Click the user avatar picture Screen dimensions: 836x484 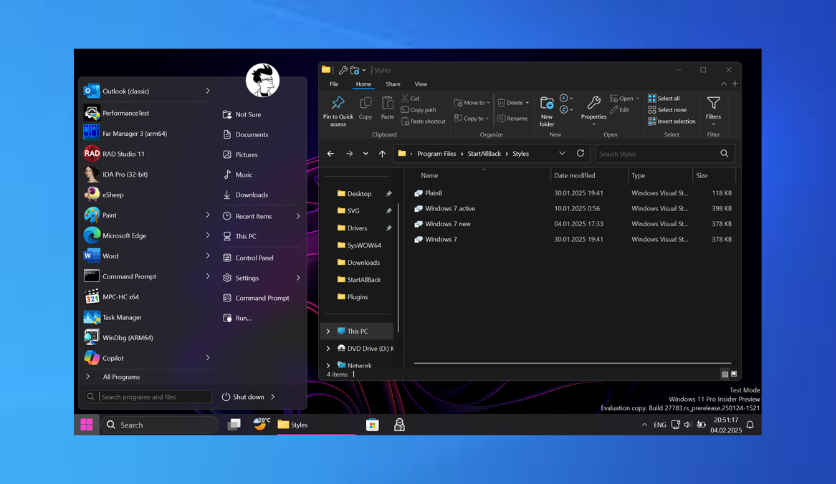pos(262,80)
